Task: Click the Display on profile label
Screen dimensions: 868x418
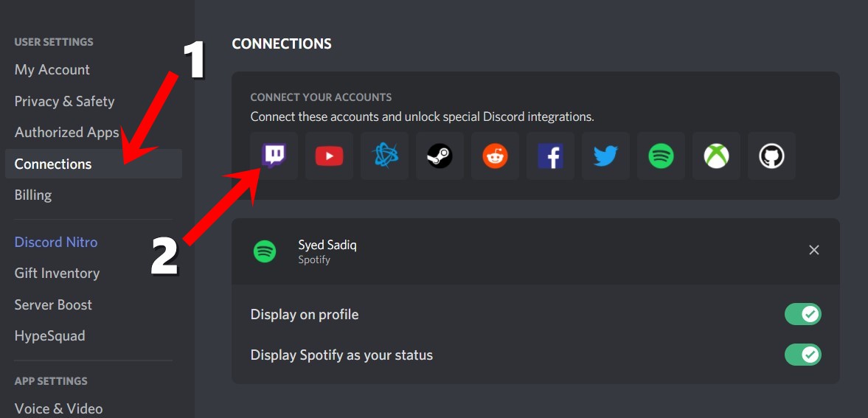Action: coord(305,315)
